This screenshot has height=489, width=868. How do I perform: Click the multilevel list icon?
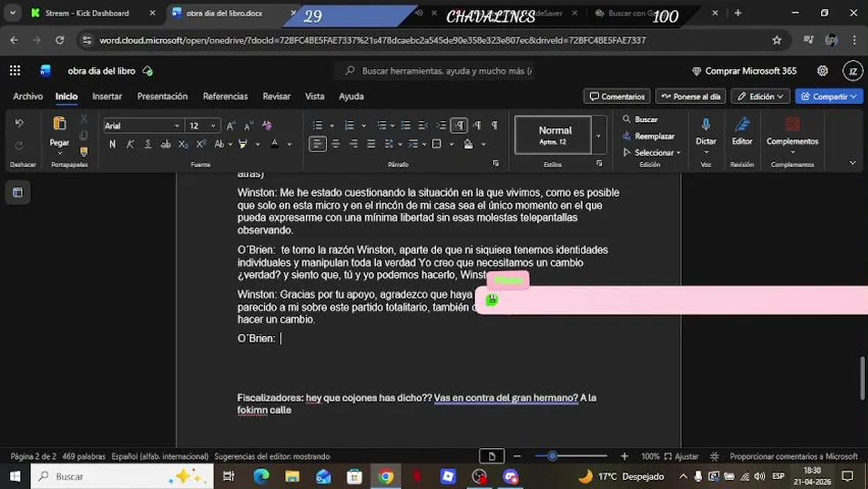click(382, 126)
